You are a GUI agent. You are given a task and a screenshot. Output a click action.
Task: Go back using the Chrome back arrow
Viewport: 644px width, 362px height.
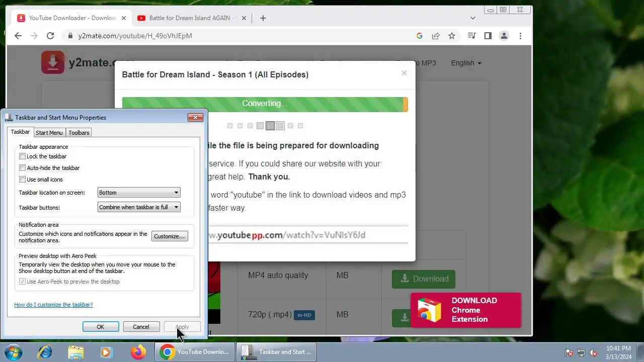pos(18,36)
